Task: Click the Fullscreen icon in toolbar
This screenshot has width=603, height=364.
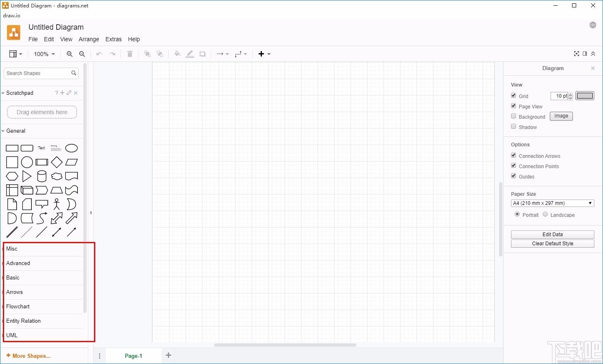Action: point(577,54)
